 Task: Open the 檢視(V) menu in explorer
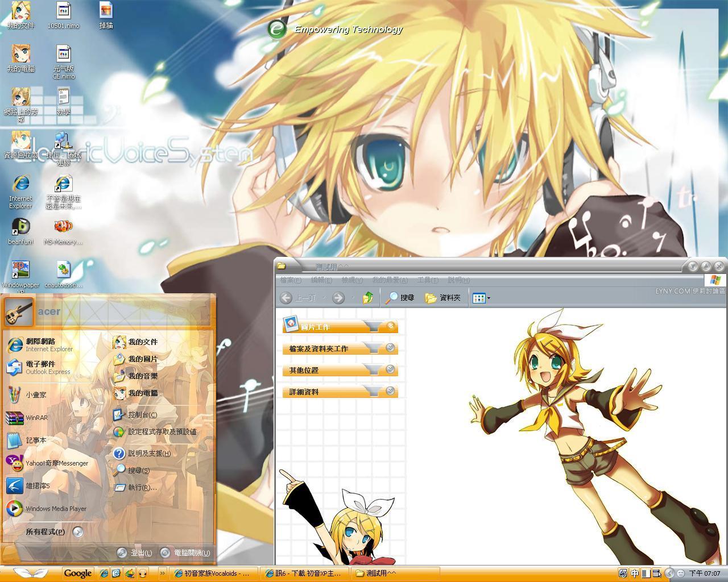[352, 280]
